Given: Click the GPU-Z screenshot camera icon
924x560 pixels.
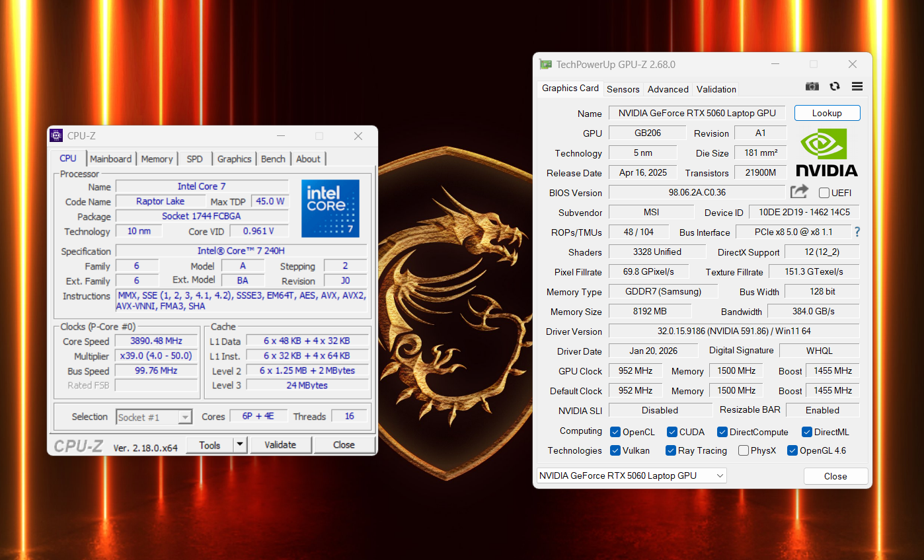Looking at the screenshot, I should (812, 87).
